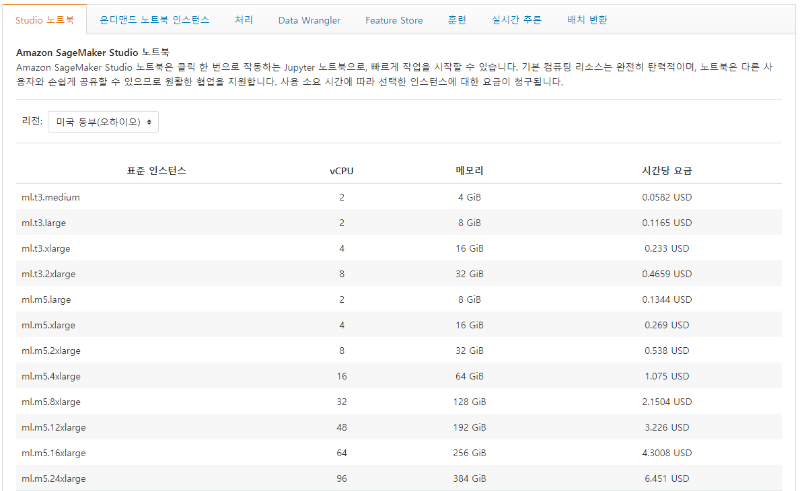Open the Studio 노트북 tab
Viewport: 800px width, 491px height.
tap(44, 20)
